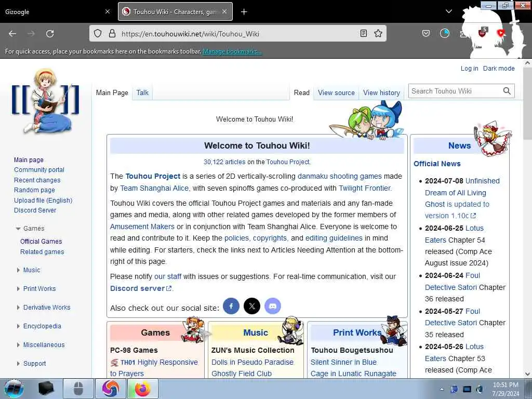Show hidden system tray icons
Viewport: 532px width, 399px height.
442,389
